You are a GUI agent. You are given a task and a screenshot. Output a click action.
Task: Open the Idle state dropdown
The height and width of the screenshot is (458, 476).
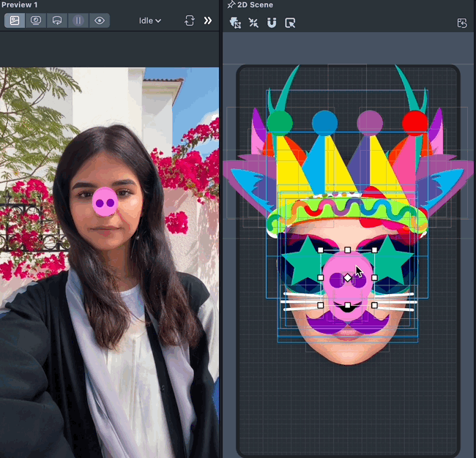[x=150, y=20]
